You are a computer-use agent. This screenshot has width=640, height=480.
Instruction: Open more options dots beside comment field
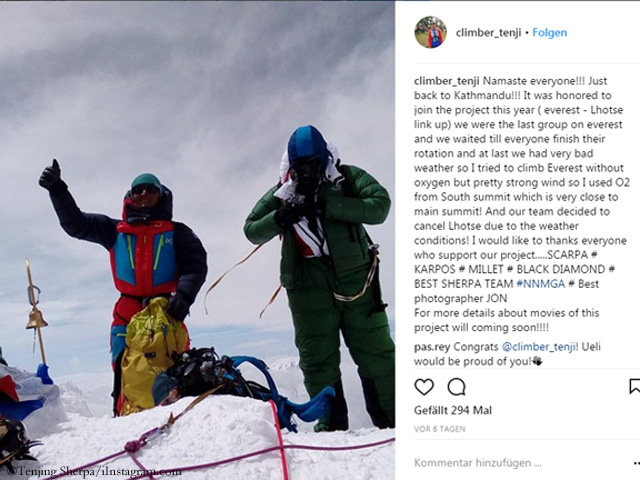(x=636, y=463)
